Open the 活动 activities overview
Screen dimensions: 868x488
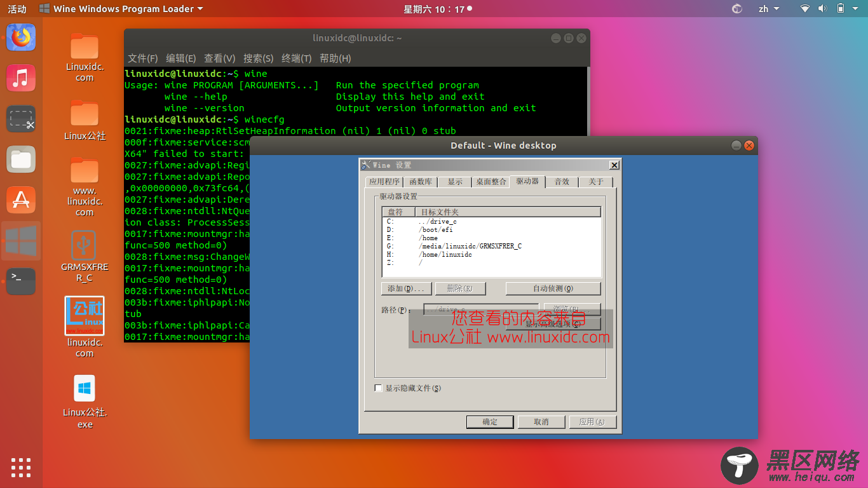pyautogui.click(x=17, y=9)
